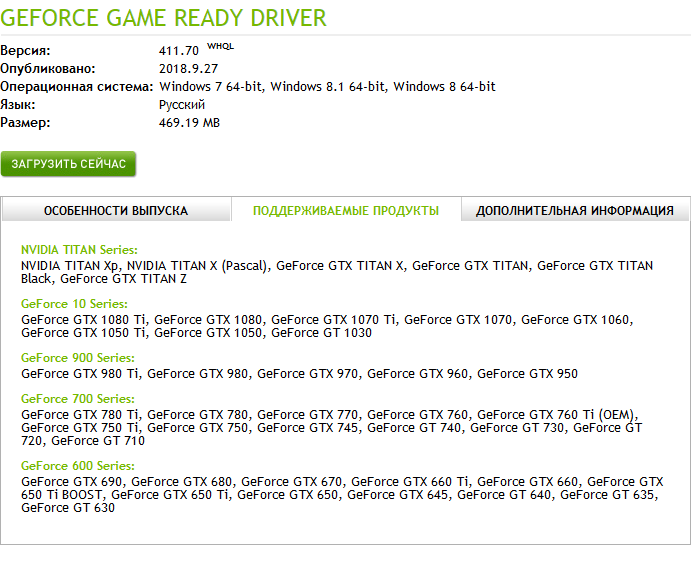Click the GeForce 700 Series: heading
The width and height of the screenshot is (691, 581).
[78, 399]
